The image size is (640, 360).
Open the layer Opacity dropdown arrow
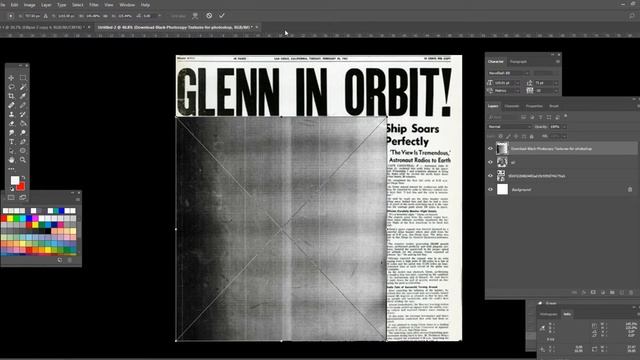click(564, 127)
